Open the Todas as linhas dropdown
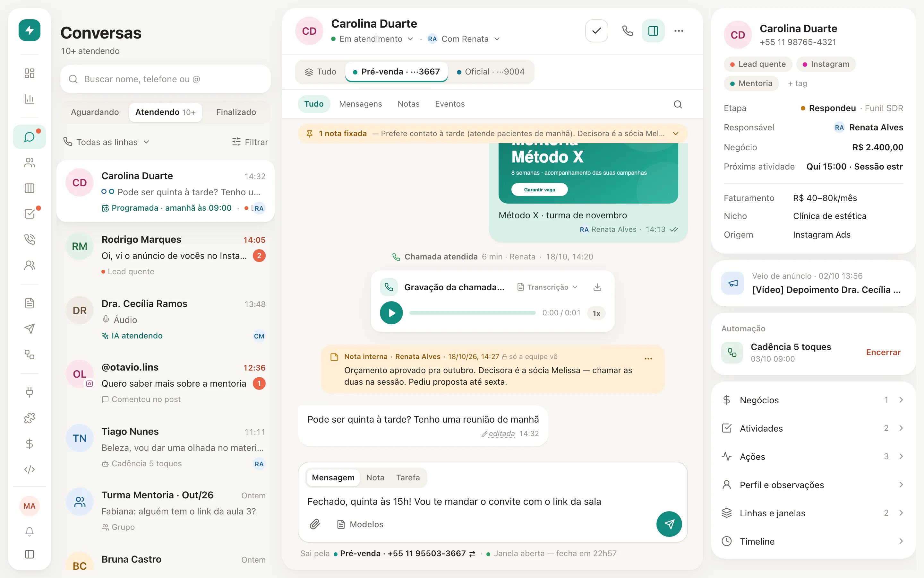The width and height of the screenshot is (924, 578). pos(106,142)
